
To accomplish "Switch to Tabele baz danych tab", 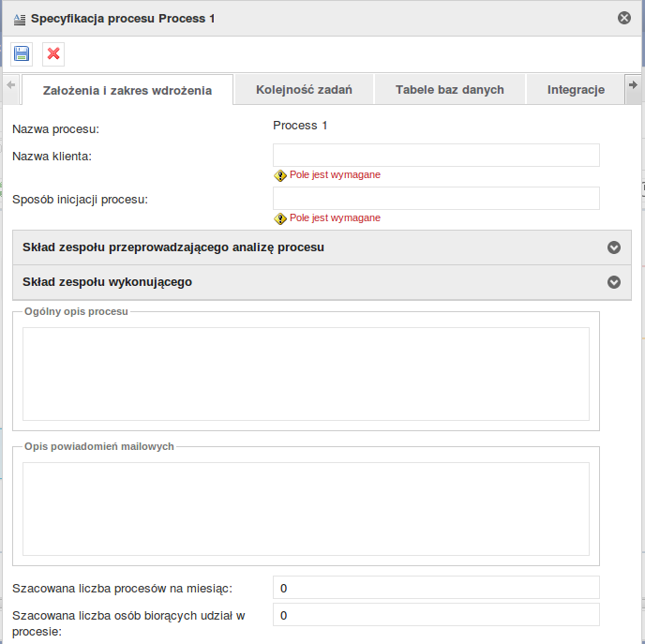I will (x=450, y=90).
